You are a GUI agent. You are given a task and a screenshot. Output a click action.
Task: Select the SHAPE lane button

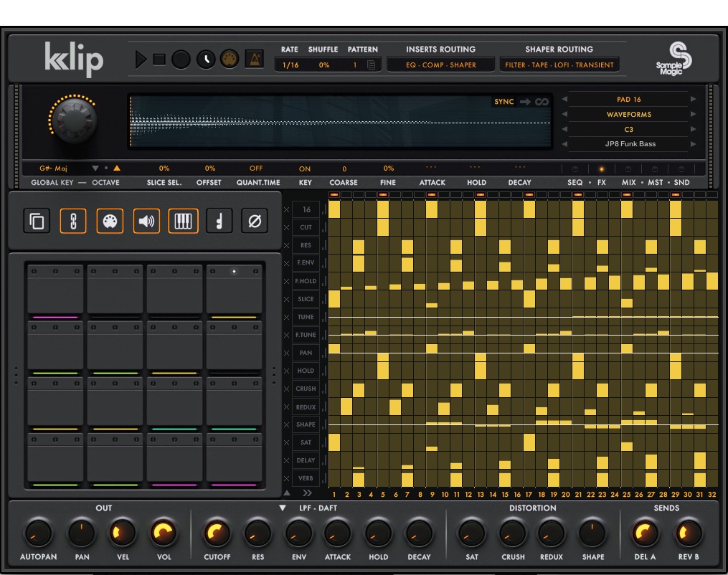click(306, 424)
